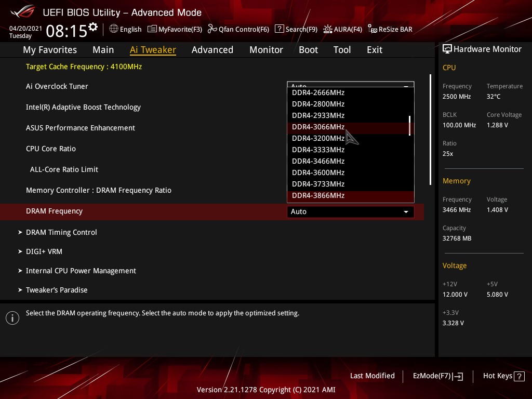The width and height of the screenshot is (532, 399).
Task: Click the dropdown list scrollbar thumb
Action: coord(410,126)
